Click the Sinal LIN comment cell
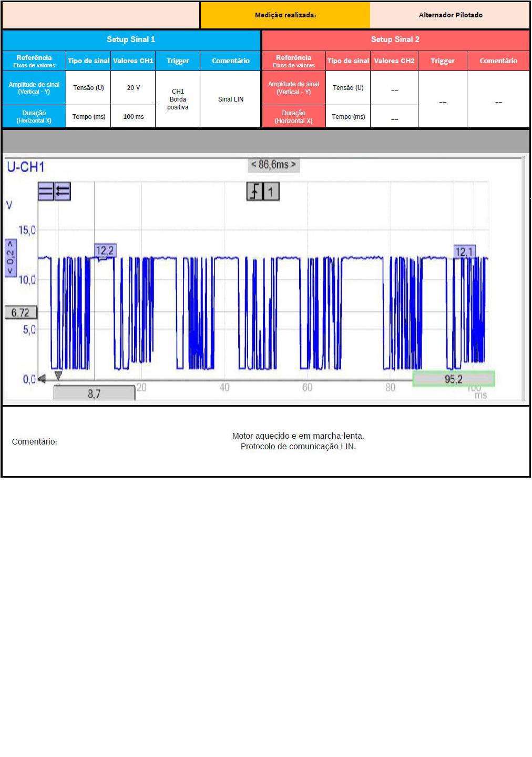This screenshot has width=532, height=757. (x=230, y=99)
